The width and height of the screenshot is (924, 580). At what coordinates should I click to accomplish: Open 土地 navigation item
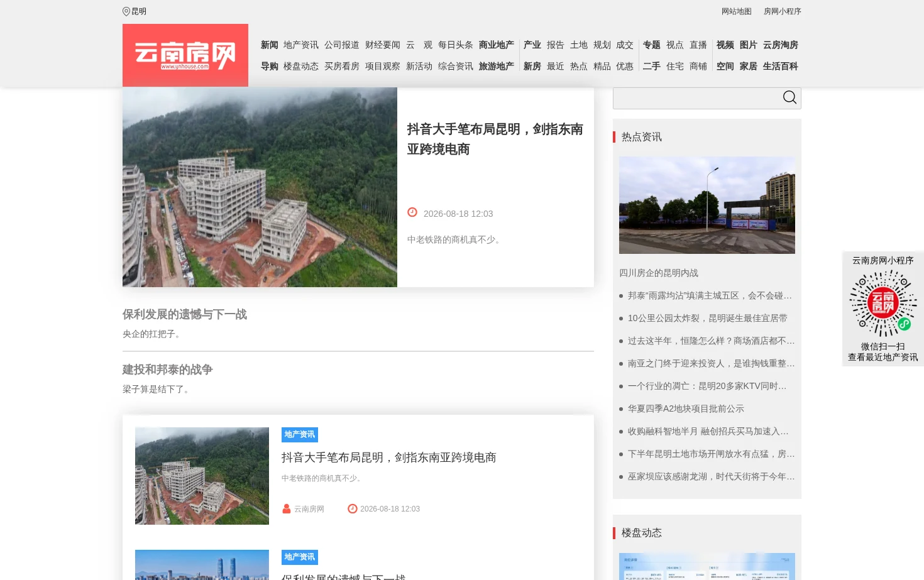(x=579, y=45)
